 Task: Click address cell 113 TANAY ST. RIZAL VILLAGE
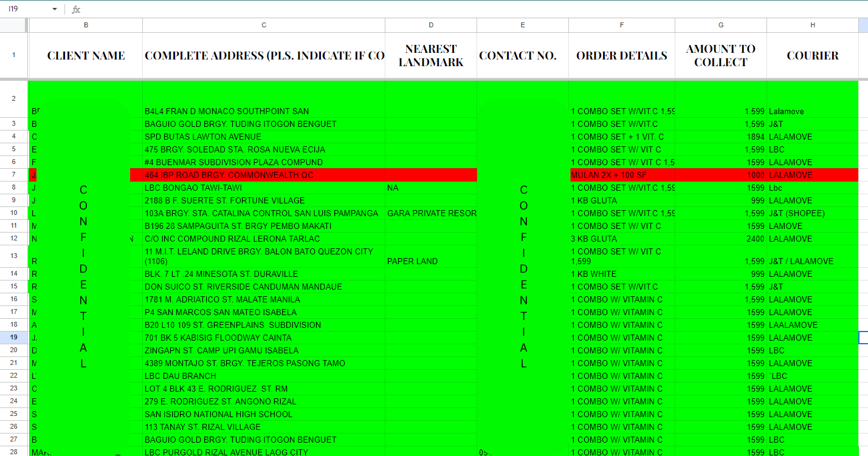(x=264, y=427)
